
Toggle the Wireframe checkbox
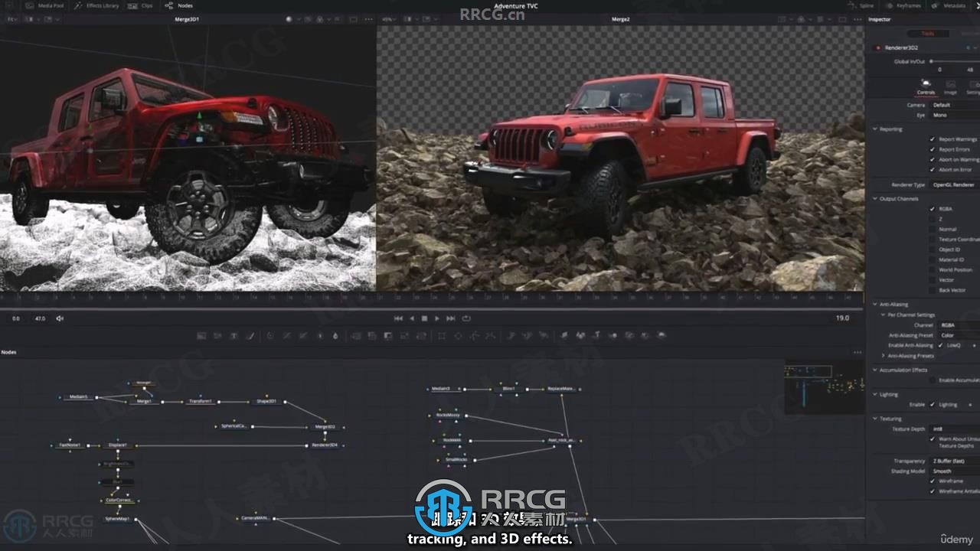pos(932,481)
